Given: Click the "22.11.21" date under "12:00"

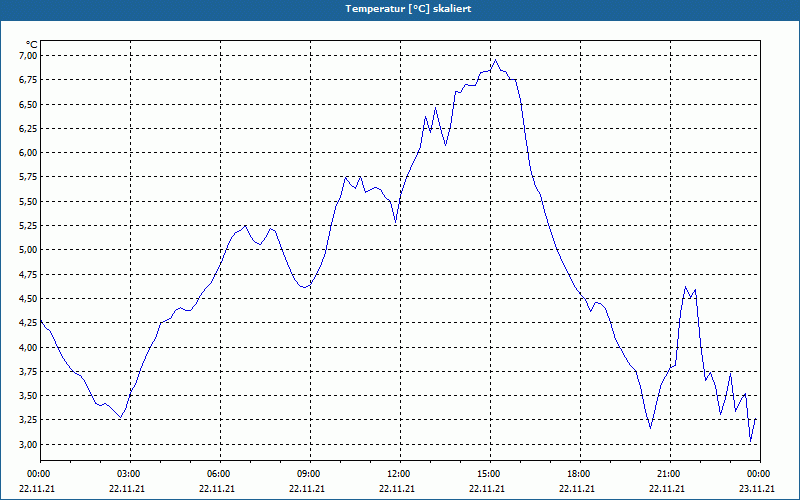Looking at the screenshot, I should [x=397, y=489].
